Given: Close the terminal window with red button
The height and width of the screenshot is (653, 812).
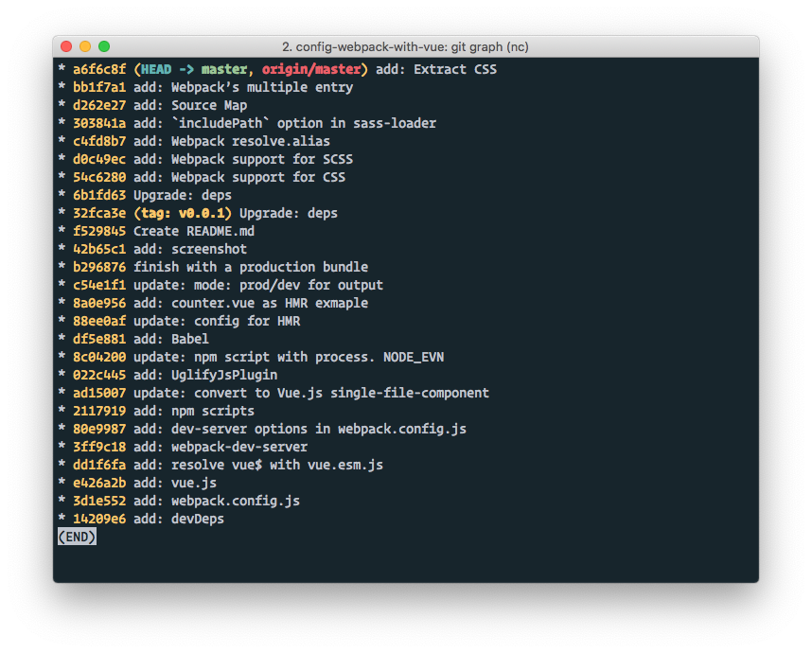Looking at the screenshot, I should [66, 46].
